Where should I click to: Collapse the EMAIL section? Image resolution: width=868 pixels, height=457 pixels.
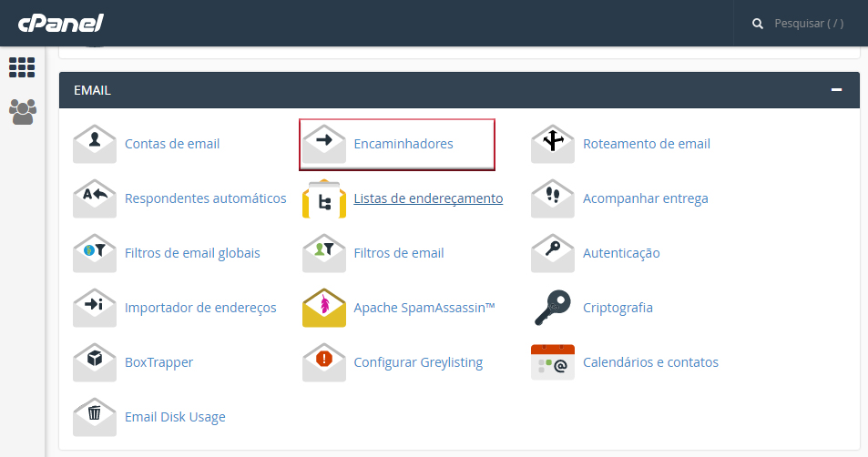pos(836,90)
